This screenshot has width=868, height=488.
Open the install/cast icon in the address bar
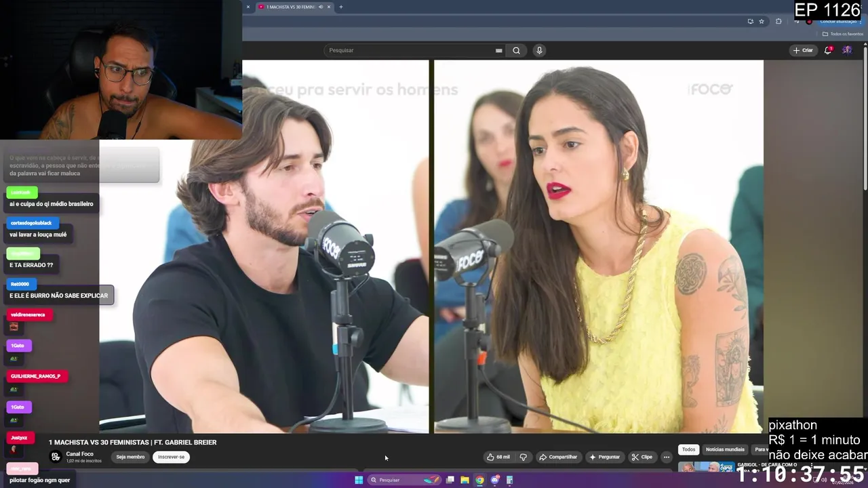[x=750, y=21]
